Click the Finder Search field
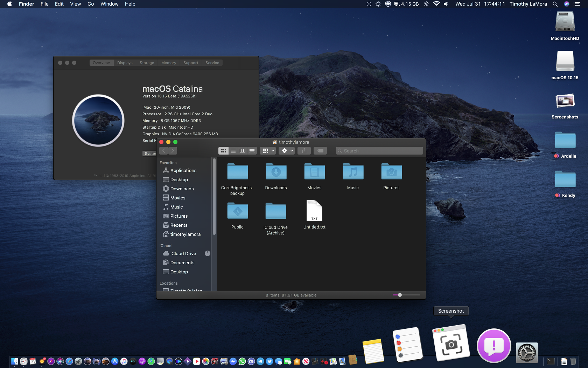 (x=379, y=151)
